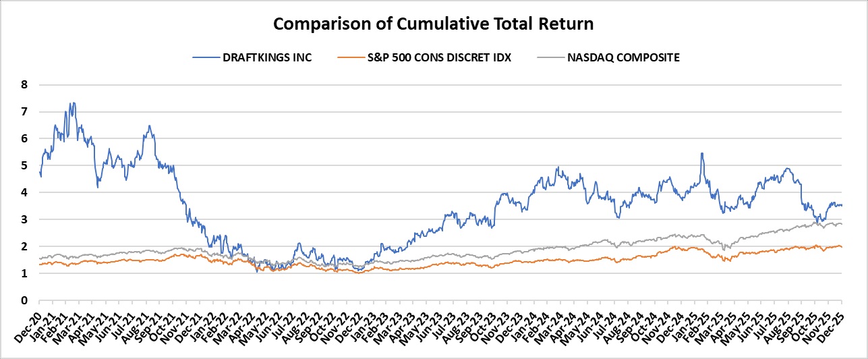Click the y-axis label 8
Image resolution: width=868 pixels, height=359 pixels.
[24, 84]
